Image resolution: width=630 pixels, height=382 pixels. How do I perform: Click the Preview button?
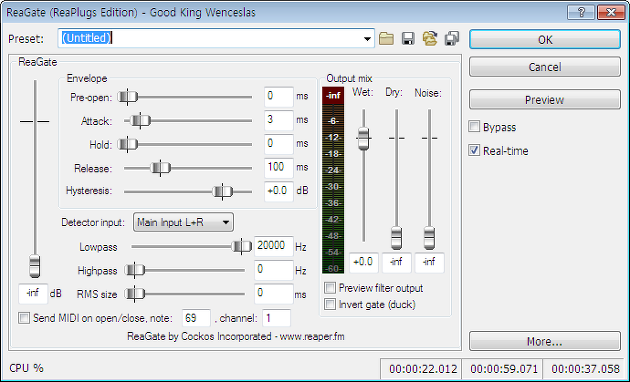[x=545, y=100]
